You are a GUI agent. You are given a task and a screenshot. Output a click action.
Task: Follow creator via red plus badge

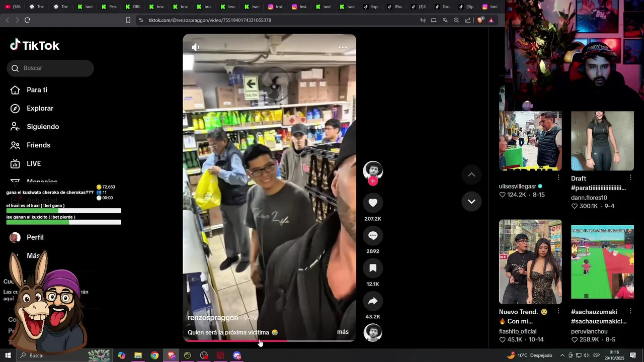[373, 181]
